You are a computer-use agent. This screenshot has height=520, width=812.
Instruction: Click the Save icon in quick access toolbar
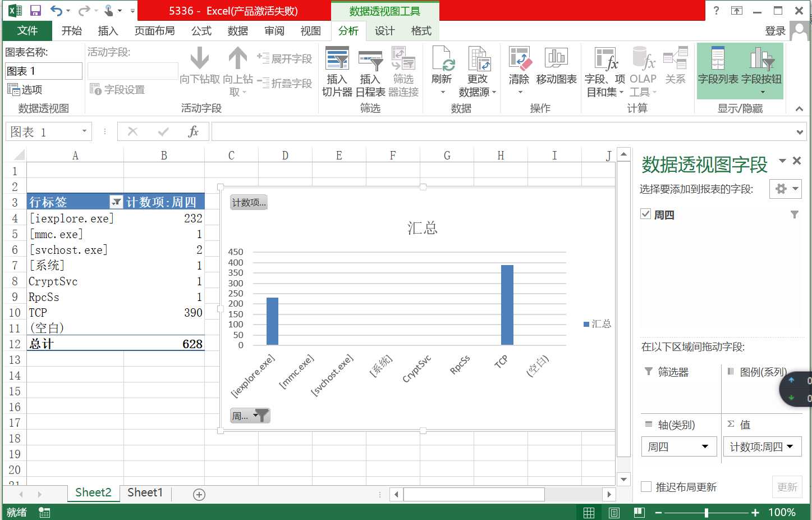(35, 11)
